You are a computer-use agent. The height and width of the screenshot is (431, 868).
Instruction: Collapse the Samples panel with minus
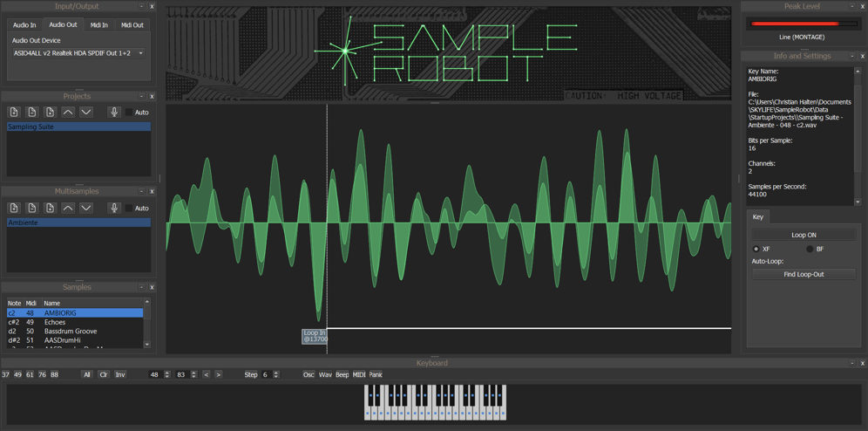click(x=142, y=288)
